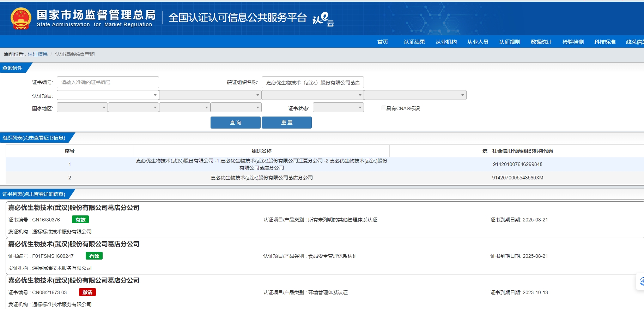The width and height of the screenshot is (644, 309).
Task: Toggle the 具有CNAS标识 checkbox
Action: pyautogui.click(x=384, y=108)
